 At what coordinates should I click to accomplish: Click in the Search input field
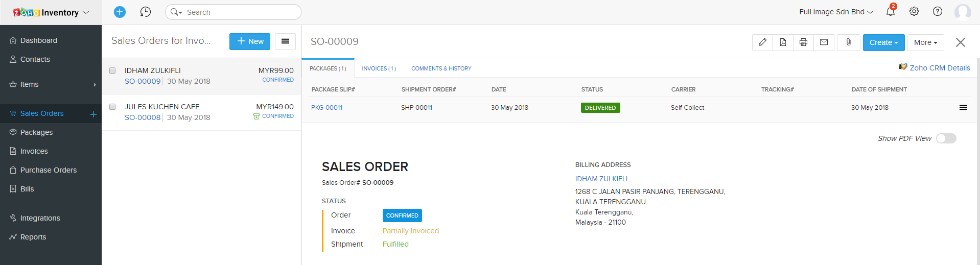(x=240, y=12)
